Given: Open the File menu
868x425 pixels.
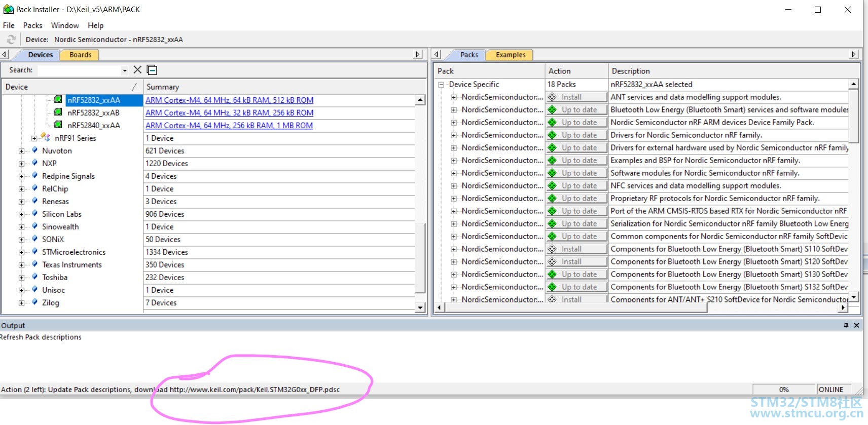Looking at the screenshot, I should coord(9,25).
